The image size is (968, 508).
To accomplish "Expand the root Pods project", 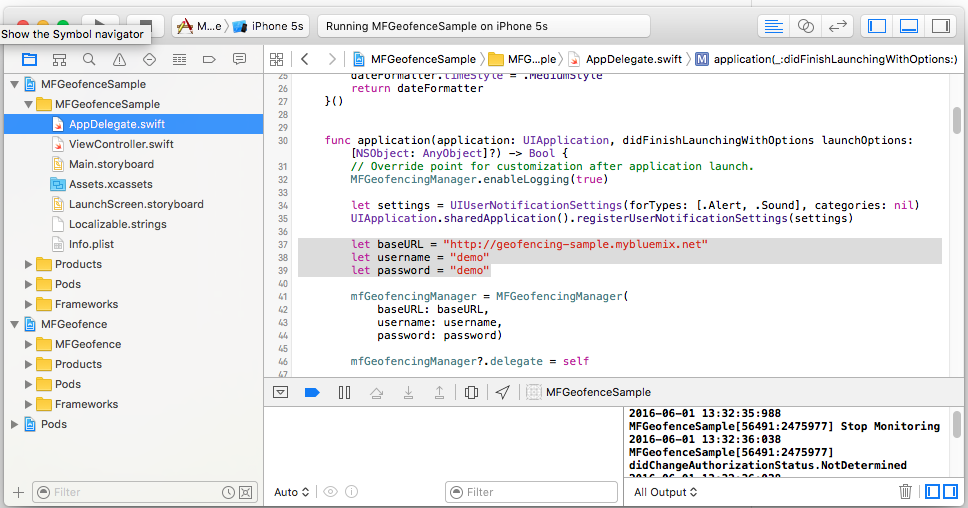I will (x=14, y=424).
